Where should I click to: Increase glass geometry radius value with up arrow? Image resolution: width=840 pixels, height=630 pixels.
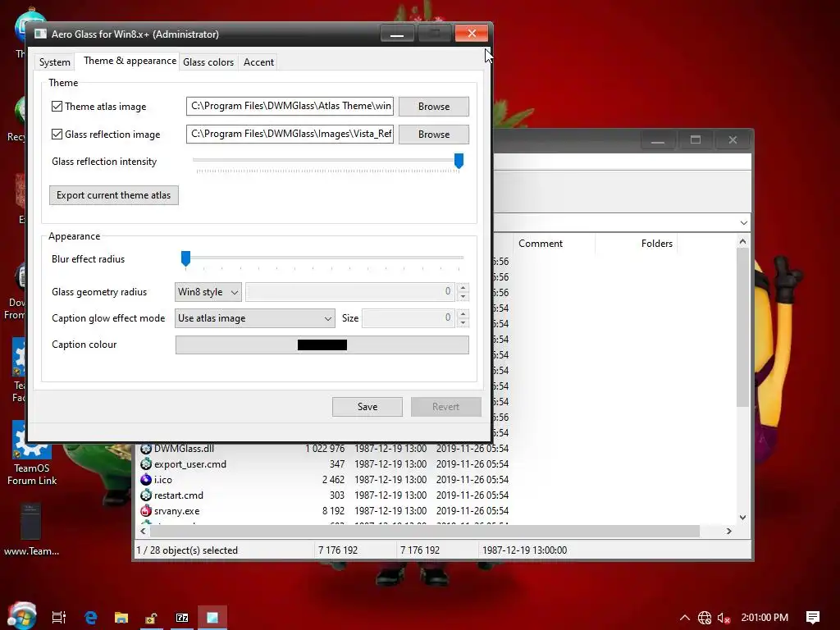pos(463,287)
